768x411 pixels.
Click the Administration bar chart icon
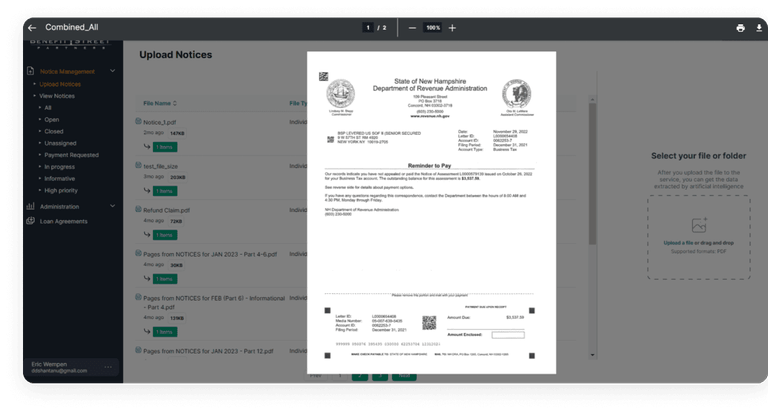pos(30,206)
